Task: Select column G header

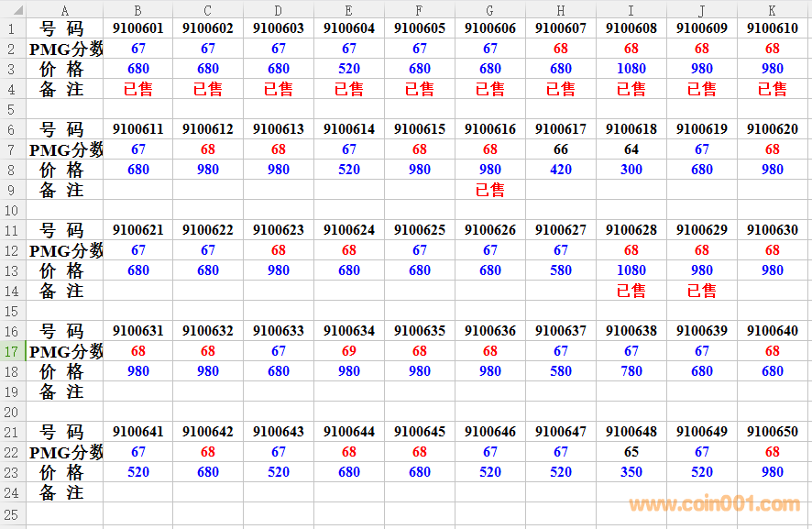Action: pos(490,9)
